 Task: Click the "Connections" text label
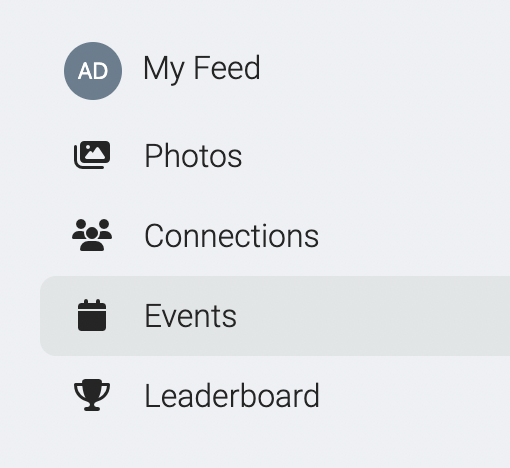point(232,236)
